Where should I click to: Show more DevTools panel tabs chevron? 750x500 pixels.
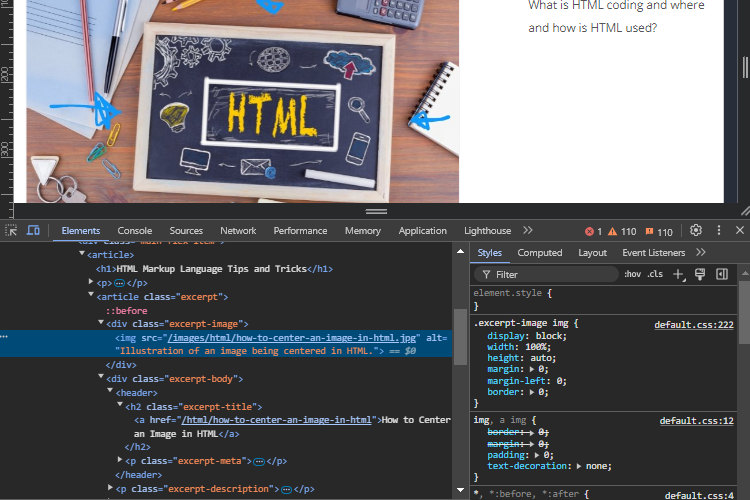pyautogui.click(x=528, y=231)
